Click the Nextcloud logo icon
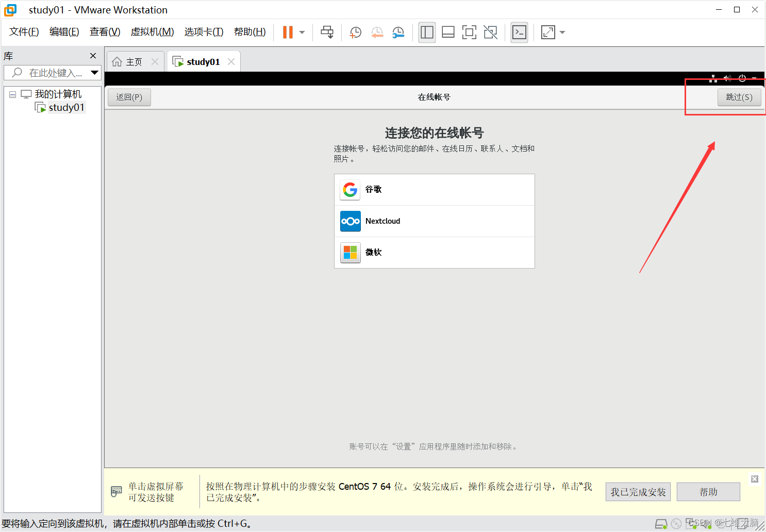This screenshot has height=532, width=766. coord(350,221)
